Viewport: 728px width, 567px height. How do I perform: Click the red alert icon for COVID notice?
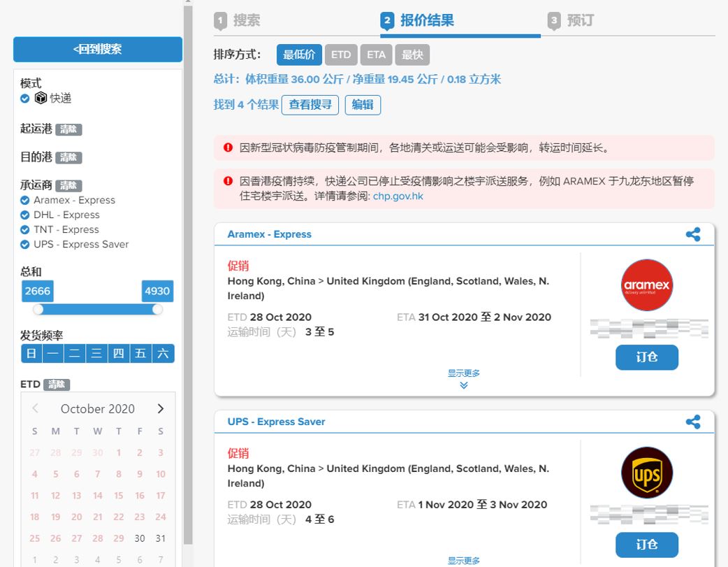228,148
